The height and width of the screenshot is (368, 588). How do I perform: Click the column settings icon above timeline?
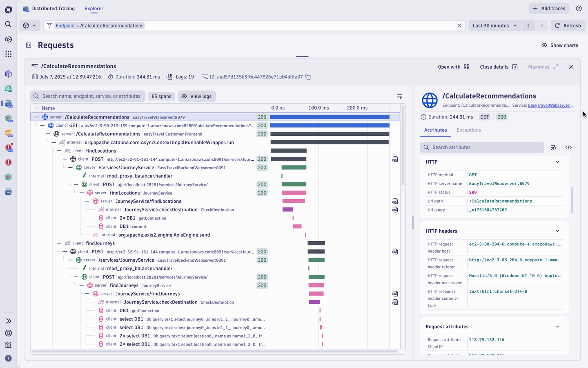click(400, 96)
